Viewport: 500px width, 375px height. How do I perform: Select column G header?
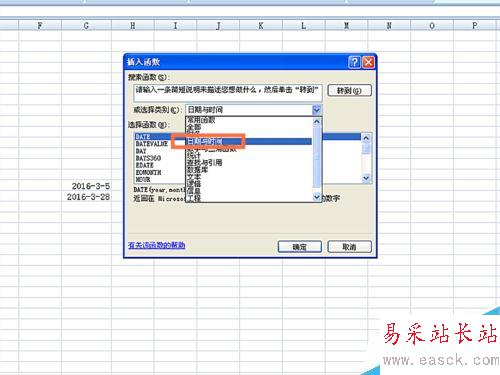[86, 25]
